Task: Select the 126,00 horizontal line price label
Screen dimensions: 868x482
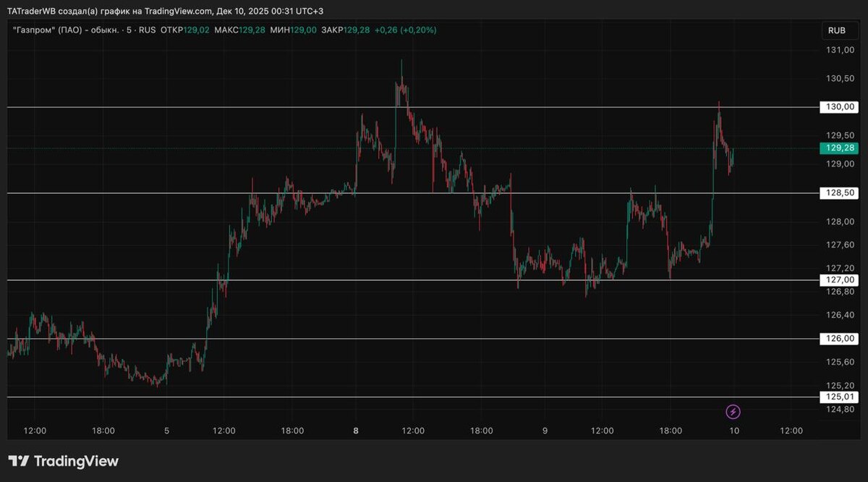Action: pos(838,339)
